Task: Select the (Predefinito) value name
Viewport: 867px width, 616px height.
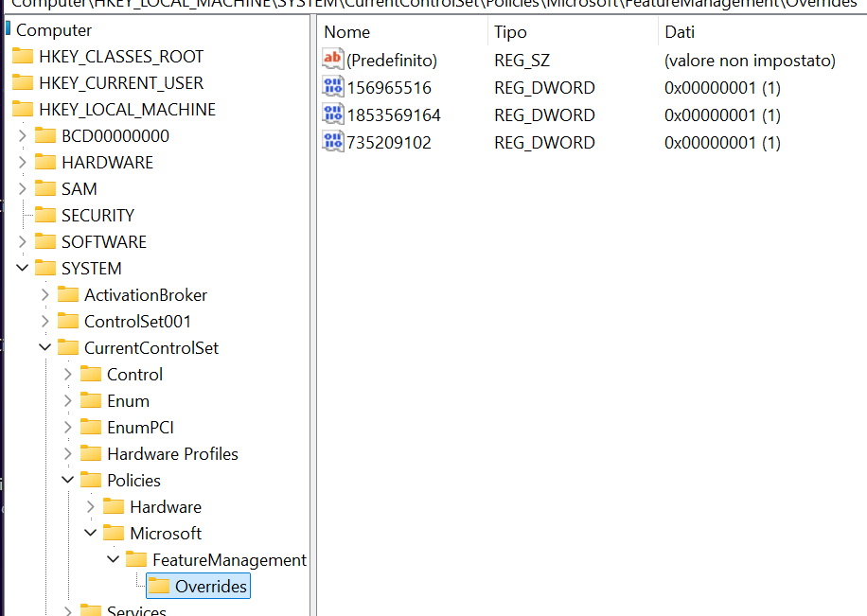Action: (392, 61)
